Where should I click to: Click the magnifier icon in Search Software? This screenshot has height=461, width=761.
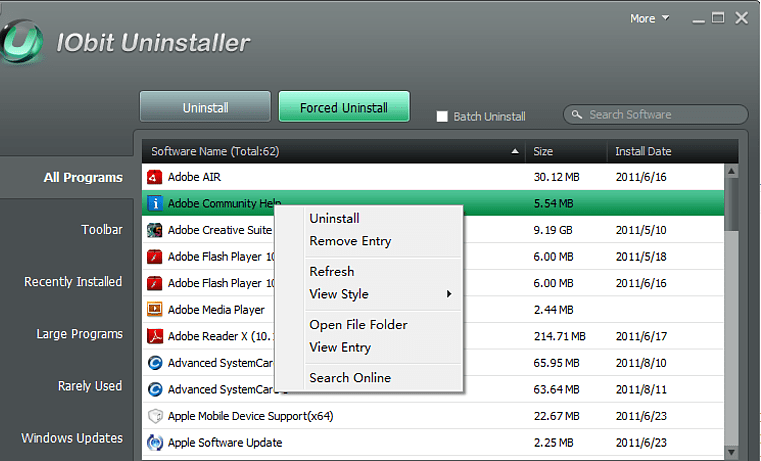577,115
